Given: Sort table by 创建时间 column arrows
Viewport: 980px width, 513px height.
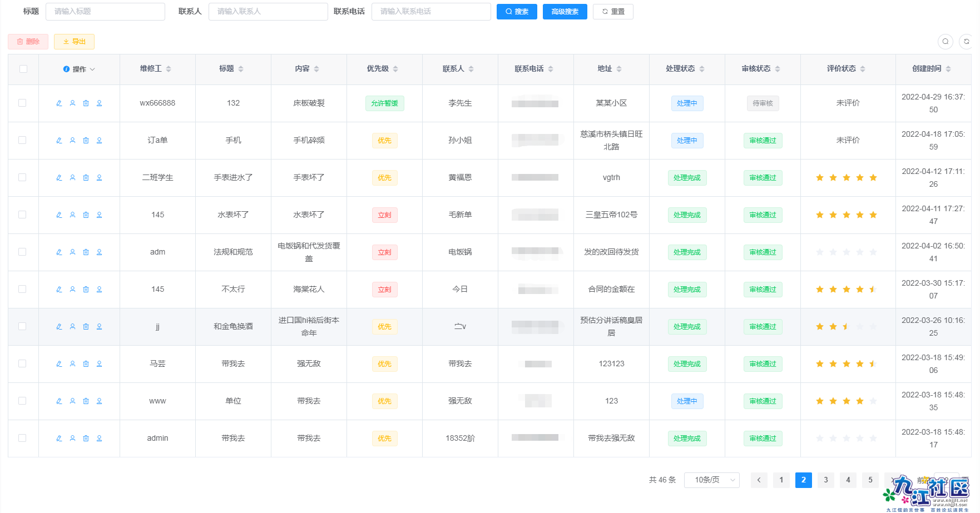Looking at the screenshot, I should coord(948,69).
